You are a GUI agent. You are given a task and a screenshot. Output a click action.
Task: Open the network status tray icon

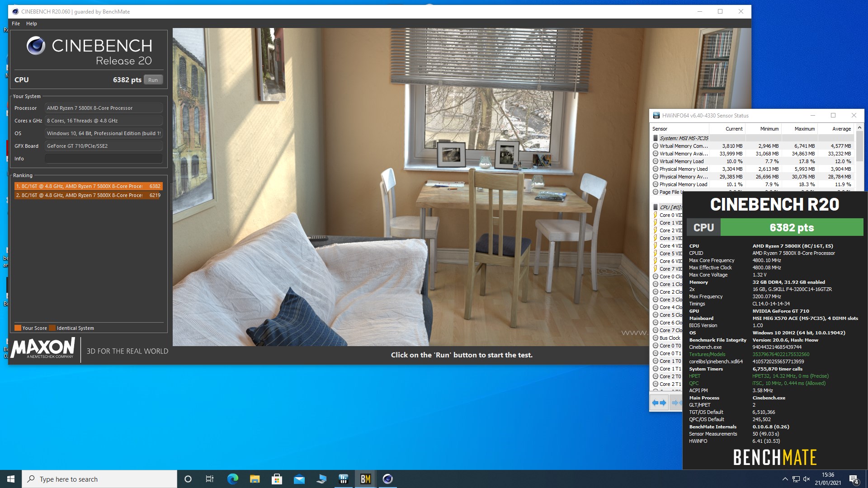[796, 479]
